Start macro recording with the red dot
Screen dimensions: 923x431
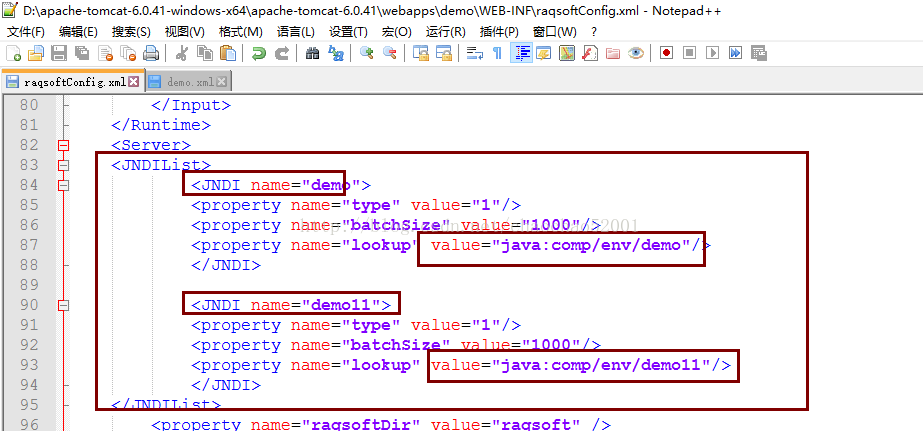[665, 53]
